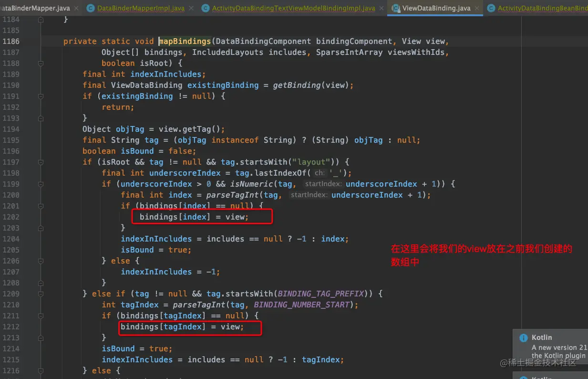Click line number 1194 in gutter
The image size is (588, 379).
11,129
